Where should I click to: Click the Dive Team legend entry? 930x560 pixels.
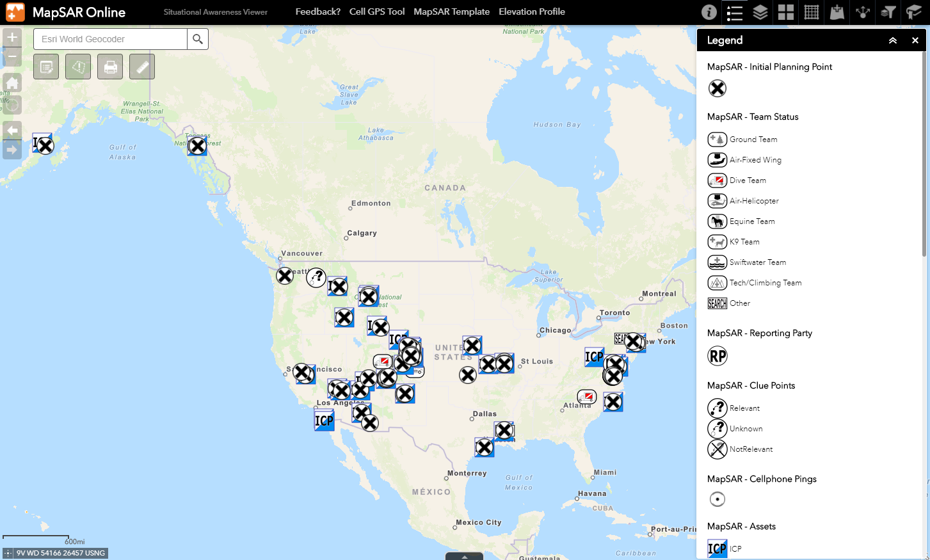(x=737, y=180)
